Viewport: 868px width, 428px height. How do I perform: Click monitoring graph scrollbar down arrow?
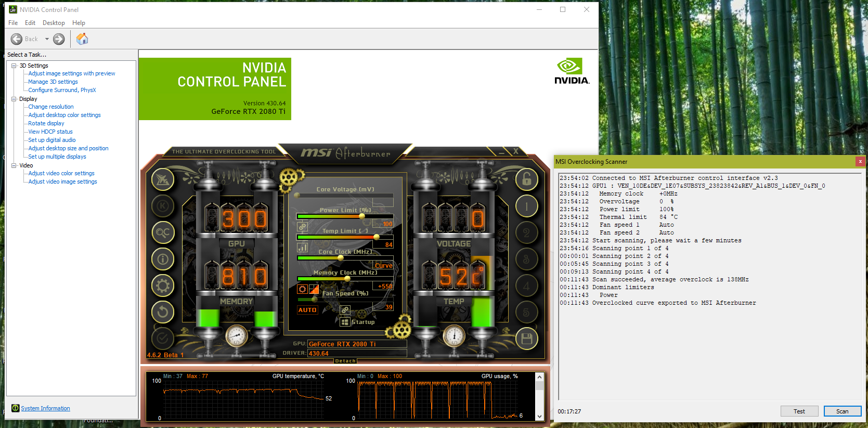pos(539,417)
